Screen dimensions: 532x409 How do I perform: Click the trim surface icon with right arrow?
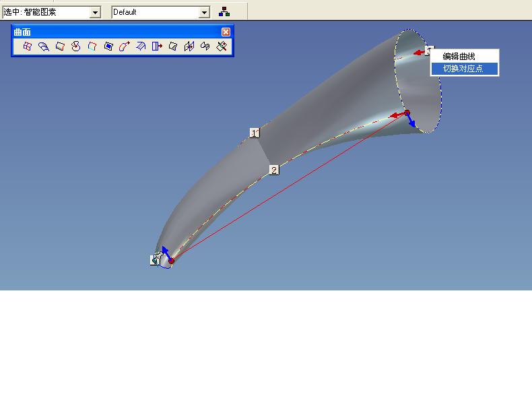[157, 46]
